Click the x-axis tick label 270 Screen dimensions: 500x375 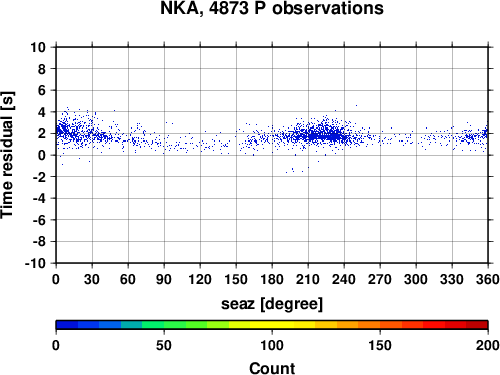(x=380, y=279)
